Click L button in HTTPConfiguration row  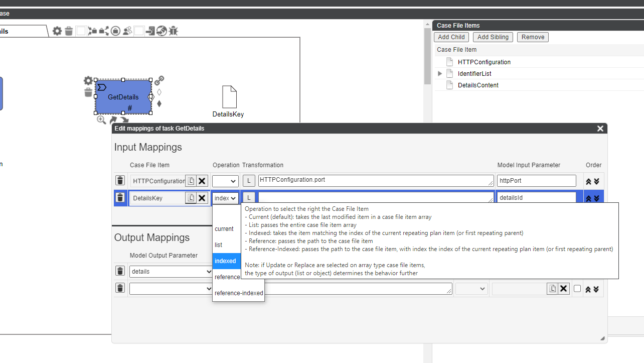249,181
